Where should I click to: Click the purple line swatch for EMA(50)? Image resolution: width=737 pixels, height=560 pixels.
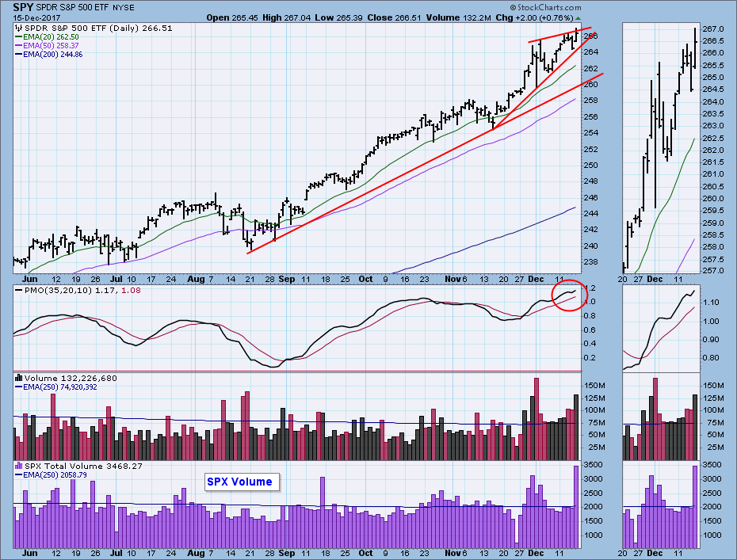pyautogui.click(x=19, y=46)
